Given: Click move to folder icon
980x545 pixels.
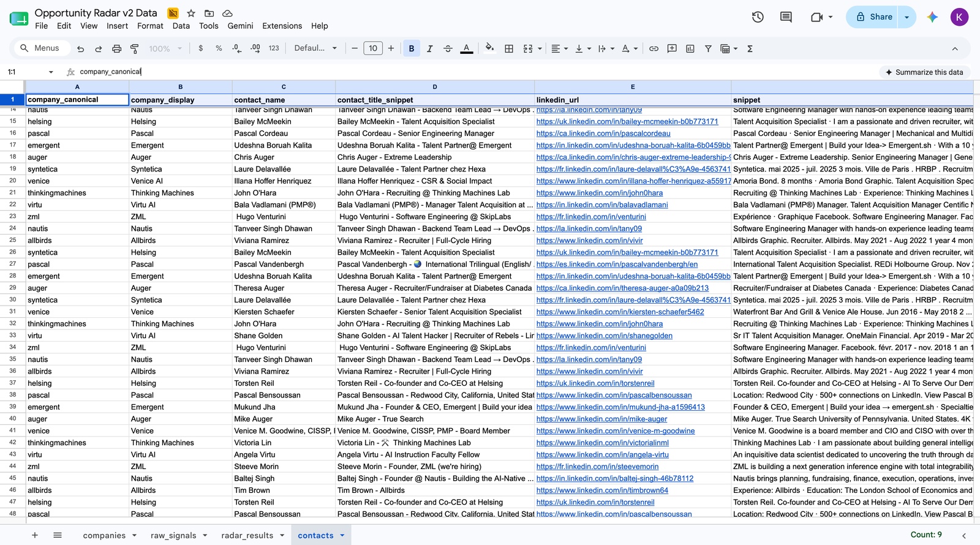Looking at the screenshot, I should click(x=209, y=13).
